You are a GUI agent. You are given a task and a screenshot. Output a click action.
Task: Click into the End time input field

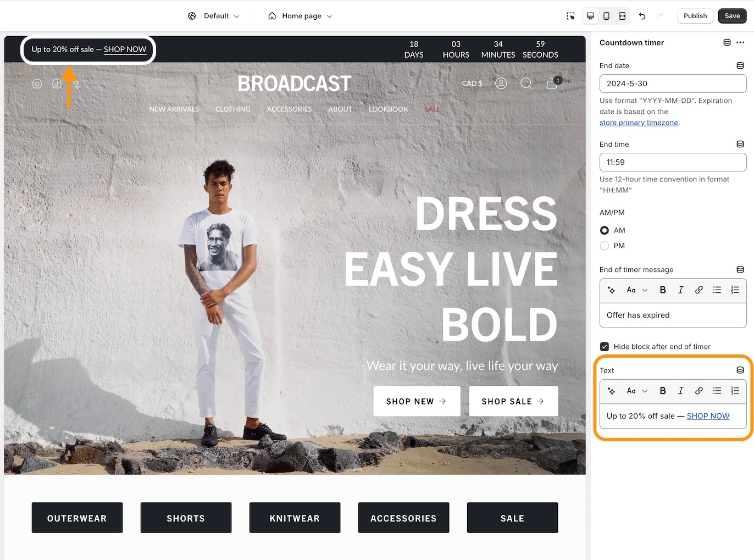(x=673, y=162)
